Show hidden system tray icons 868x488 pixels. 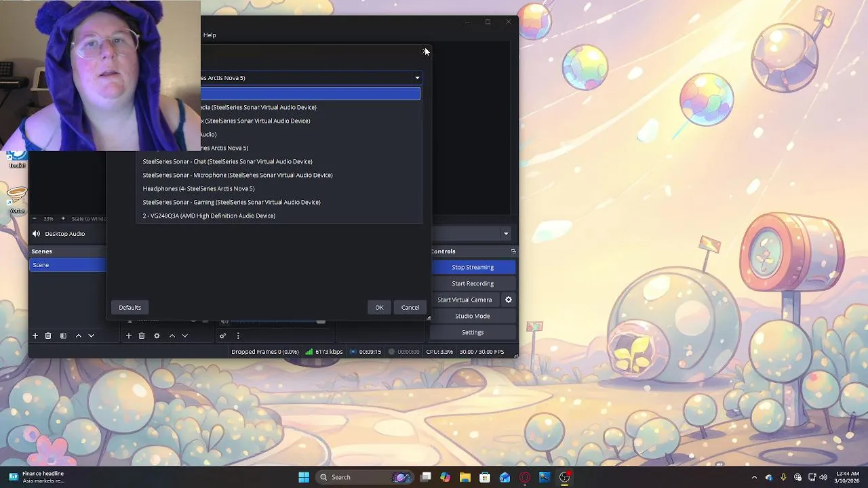754,477
